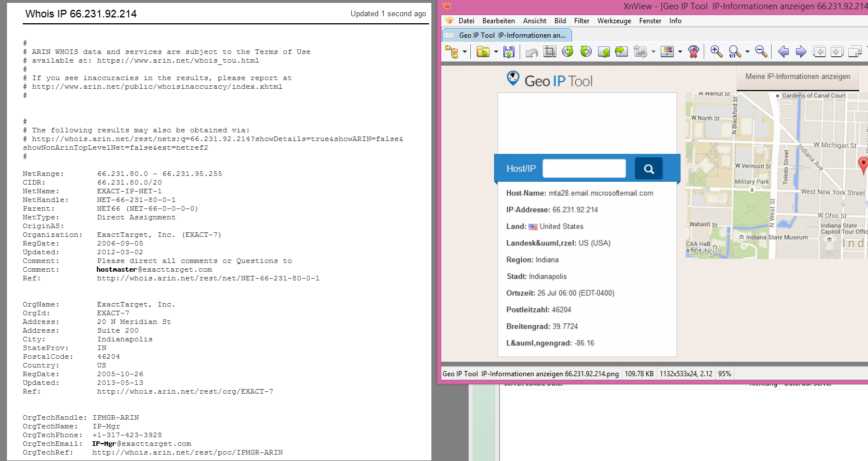Select the Geo IP Tool document tab

pos(507,35)
